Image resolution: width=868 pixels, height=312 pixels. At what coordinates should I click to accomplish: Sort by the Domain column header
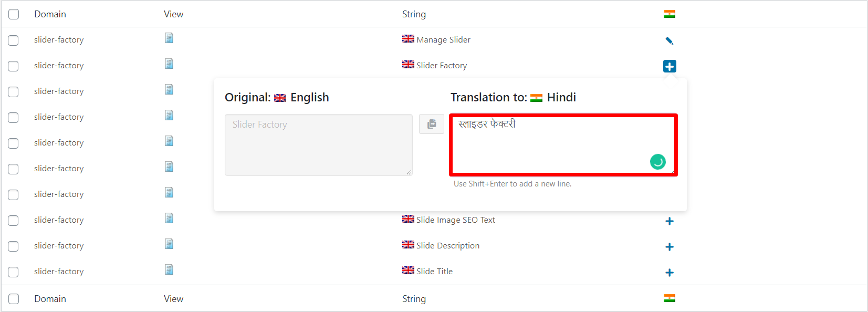point(50,14)
